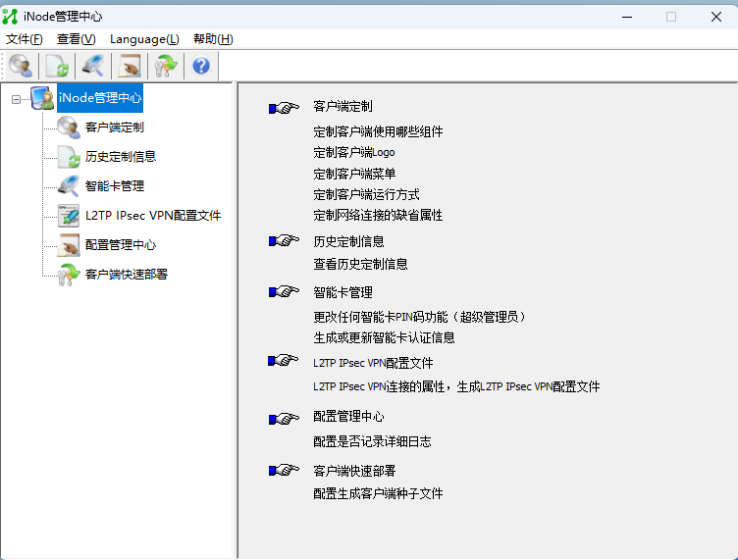Open the 查看(V) menu
Viewport: 738px width, 560px height.
pos(77,39)
